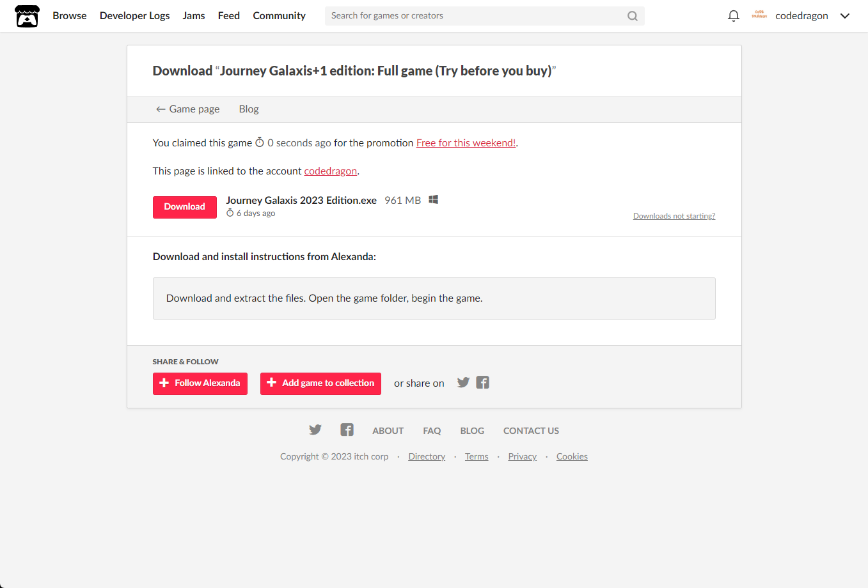This screenshot has width=868, height=588.
Task: Open the Community page
Action: [x=280, y=16]
